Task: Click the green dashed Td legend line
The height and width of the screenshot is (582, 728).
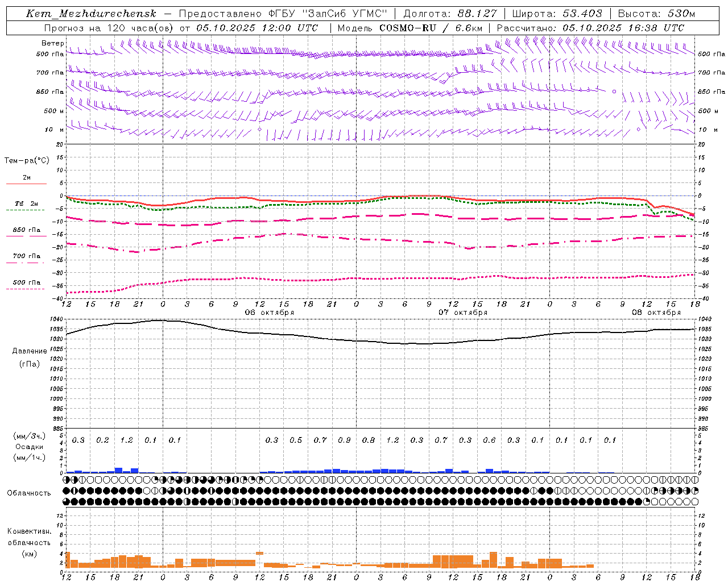Action: [x=26, y=210]
